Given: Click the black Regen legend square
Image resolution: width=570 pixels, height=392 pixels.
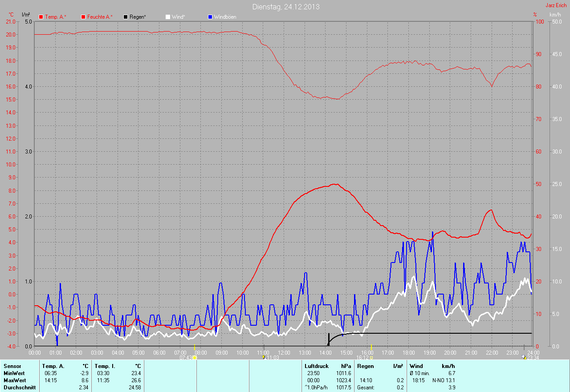Looking at the screenshot, I should [126, 17].
